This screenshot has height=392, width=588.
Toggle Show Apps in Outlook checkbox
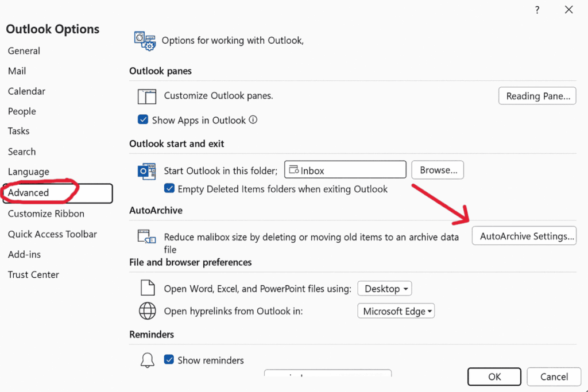(143, 119)
